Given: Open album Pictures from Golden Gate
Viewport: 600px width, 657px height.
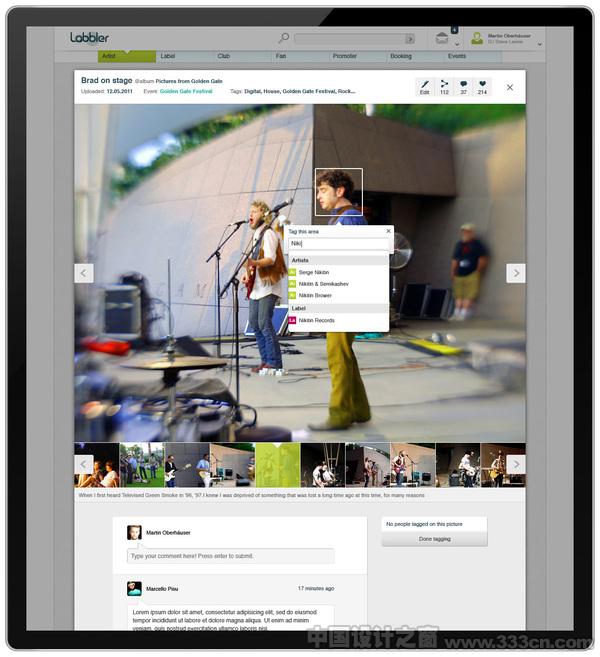Looking at the screenshot, I should (189, 81).
